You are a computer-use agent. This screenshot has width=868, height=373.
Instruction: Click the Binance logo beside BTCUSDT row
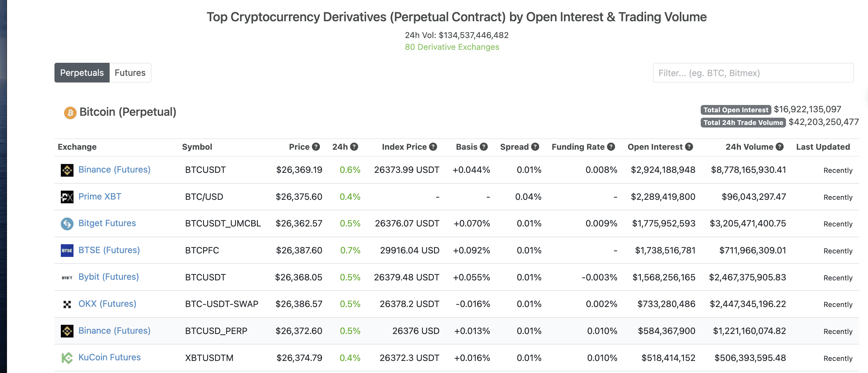(67, 170)
